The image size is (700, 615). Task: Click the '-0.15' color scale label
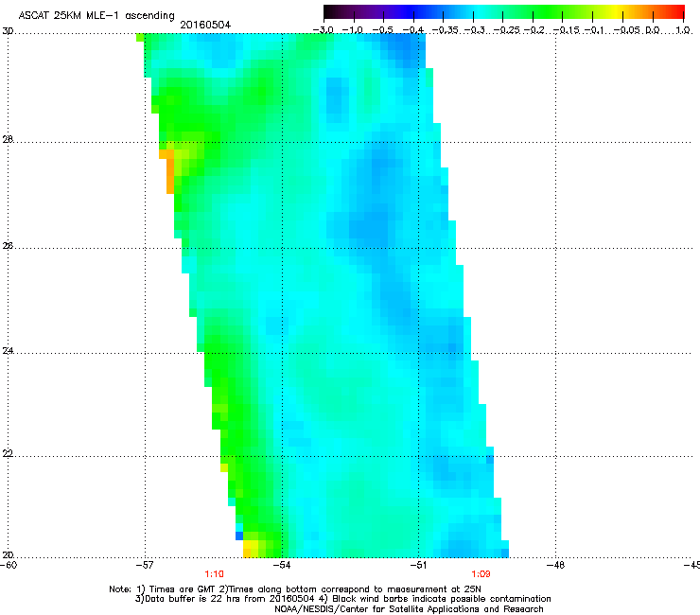tap(565, 30)
